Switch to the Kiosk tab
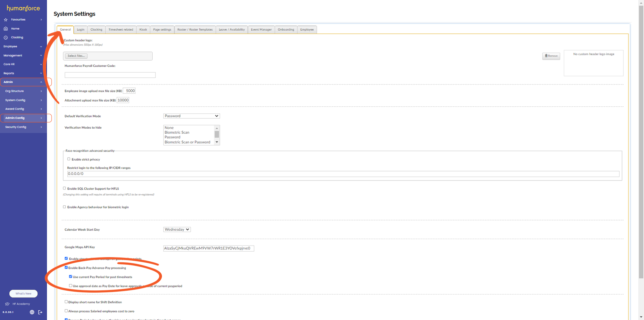The width and height of the screenshot is (644, 320). 143,29
